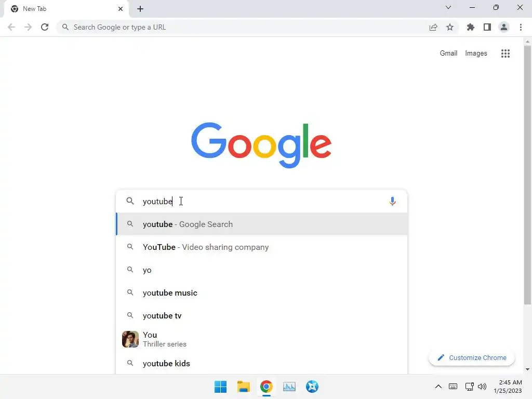Image resolution: width=532 pixels, height=399 pixels.
Task: Click the address bar search icon
Action: [65, 27]
